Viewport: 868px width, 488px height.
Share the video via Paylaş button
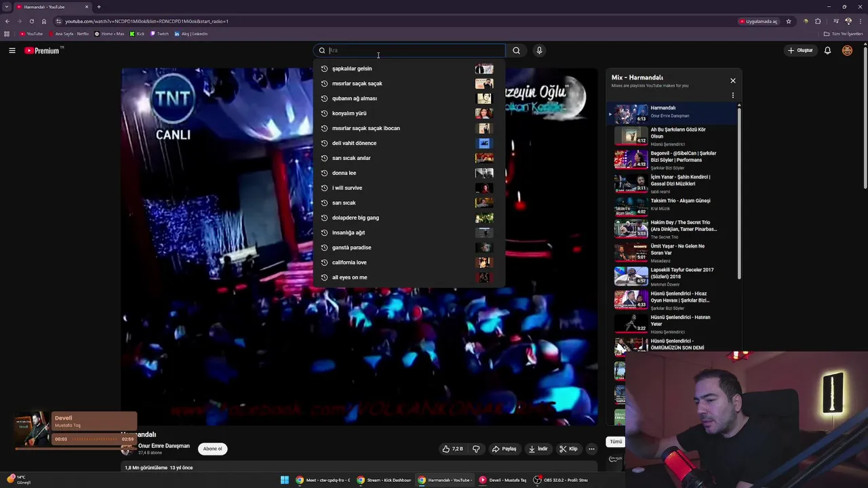point(504,449)
